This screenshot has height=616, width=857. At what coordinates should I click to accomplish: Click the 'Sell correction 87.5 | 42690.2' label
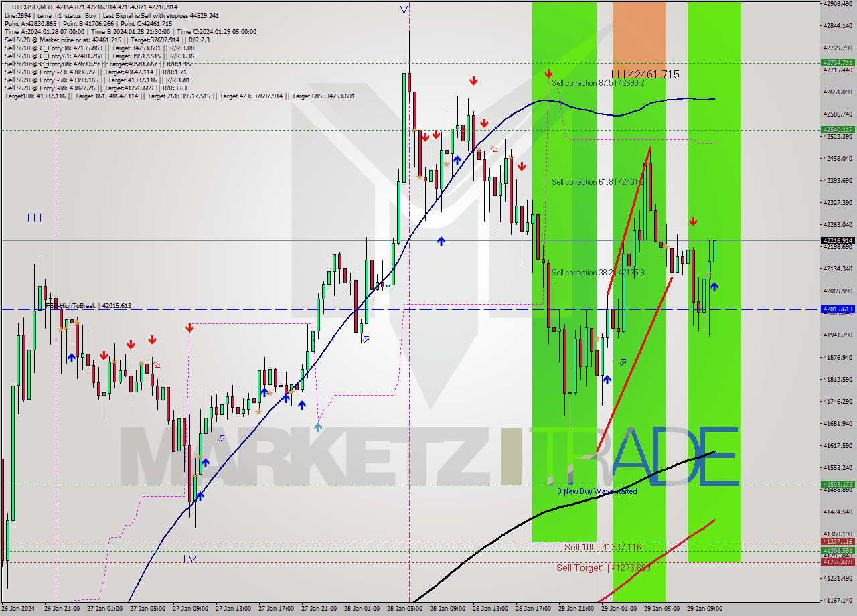click(x=598, y=83)
